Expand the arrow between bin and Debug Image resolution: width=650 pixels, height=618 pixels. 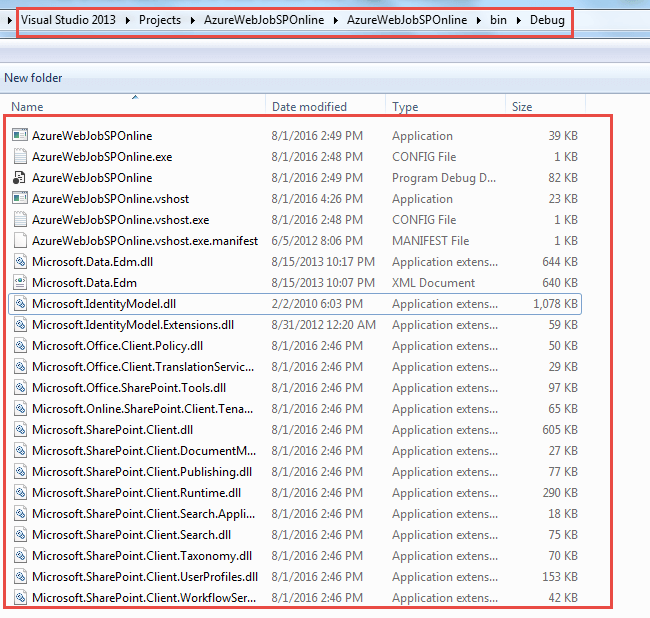click(x=519, y=20)
